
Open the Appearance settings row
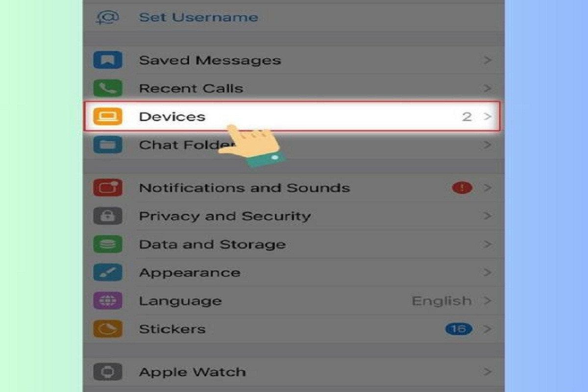pos(294,272)
